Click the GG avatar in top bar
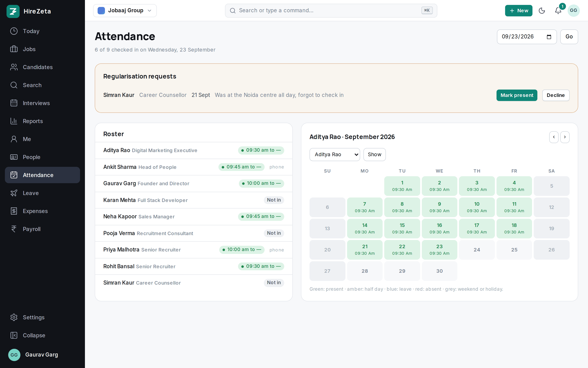 [x=574, y=10]
